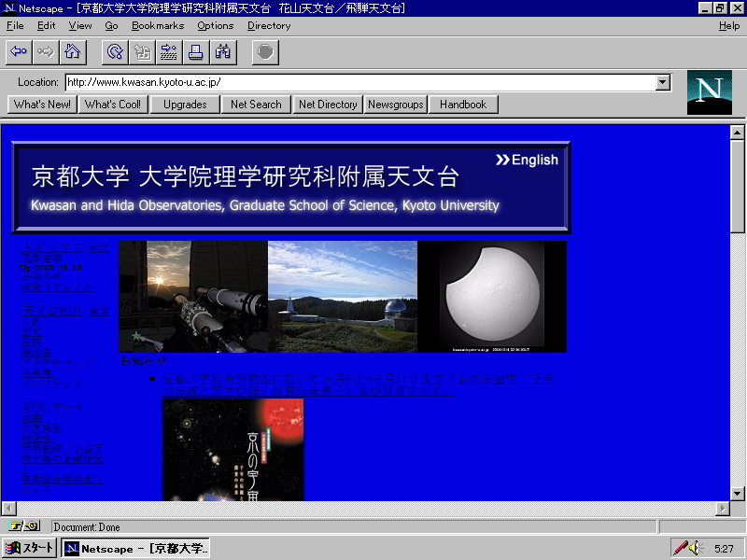
Task: Click the Net Search button
Action: [x=256, y=105]
